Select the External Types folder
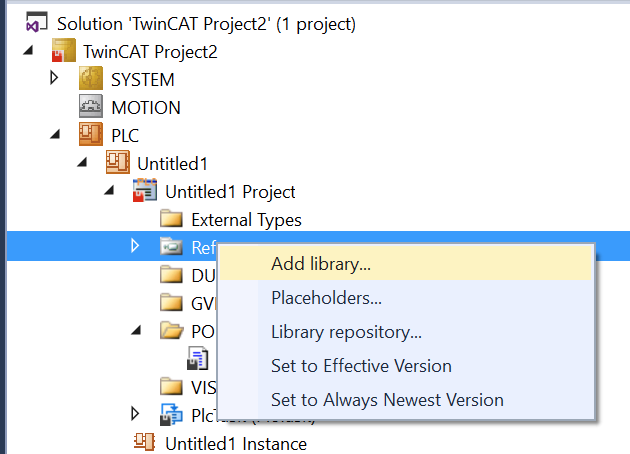630x454 pixels. pyautogui.click(x=231, y=219)
